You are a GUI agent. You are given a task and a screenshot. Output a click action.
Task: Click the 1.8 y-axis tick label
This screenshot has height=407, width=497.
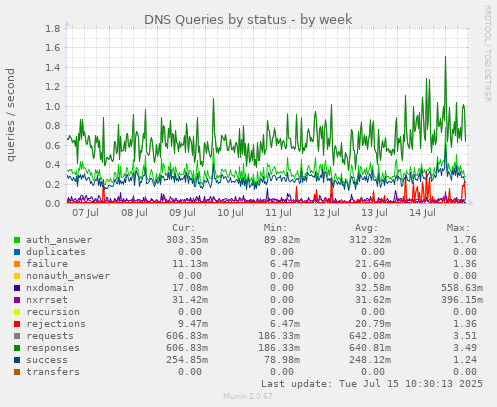53,29
